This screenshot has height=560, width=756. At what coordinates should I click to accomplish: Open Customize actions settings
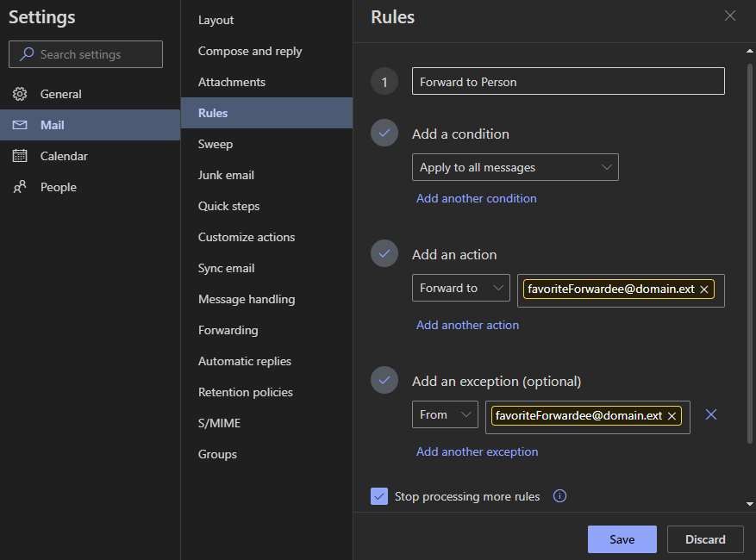click(266, 237)
